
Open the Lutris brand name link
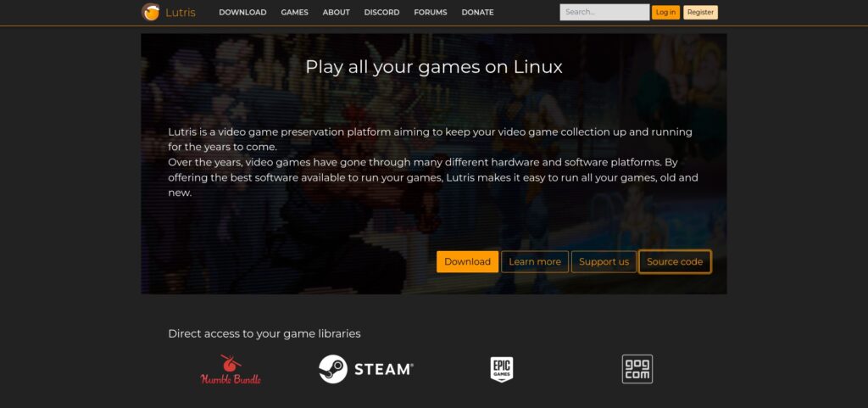click(181, 13)
